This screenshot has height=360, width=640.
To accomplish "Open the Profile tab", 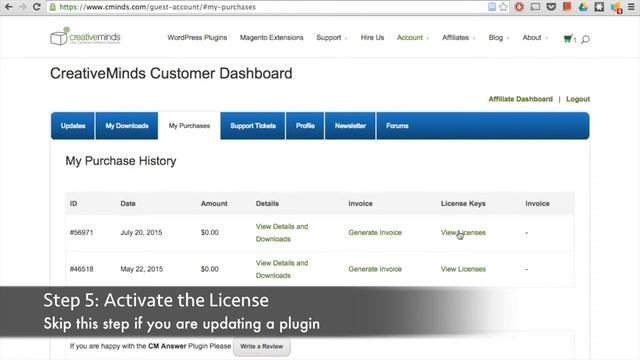I will tap(305, 126).
